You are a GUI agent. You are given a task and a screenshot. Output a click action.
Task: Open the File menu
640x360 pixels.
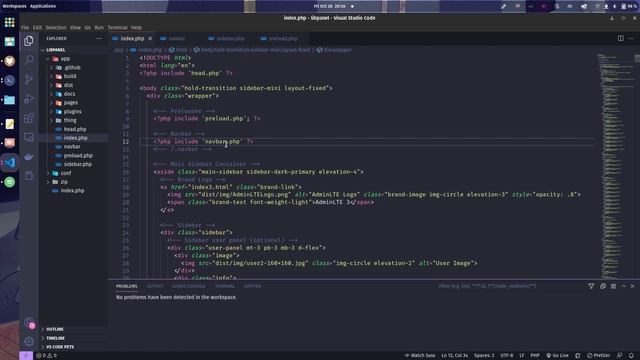point(25,27)
